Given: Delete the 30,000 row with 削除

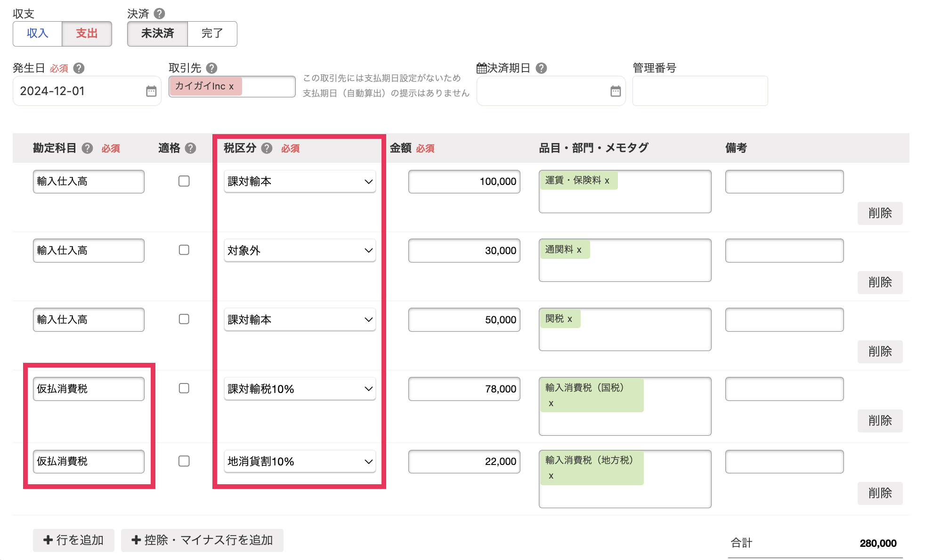Looking at the screenshot, I should (x=880, y=282).
